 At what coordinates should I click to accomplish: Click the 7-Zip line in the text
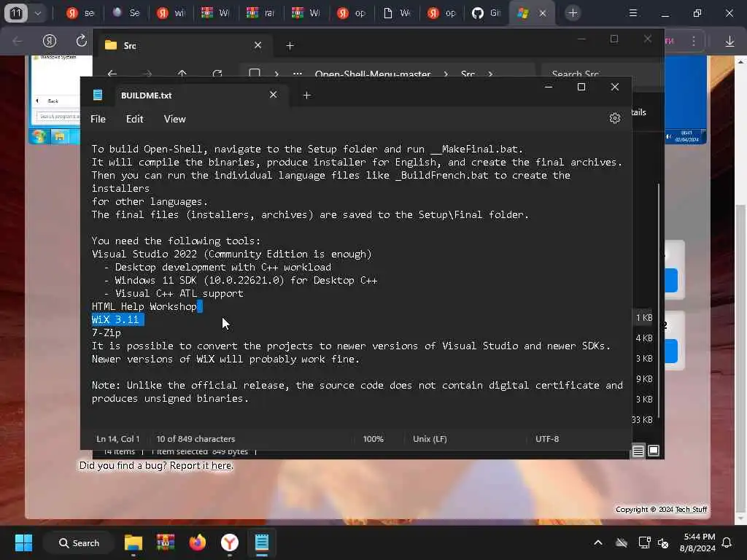(x=107, y=332)
